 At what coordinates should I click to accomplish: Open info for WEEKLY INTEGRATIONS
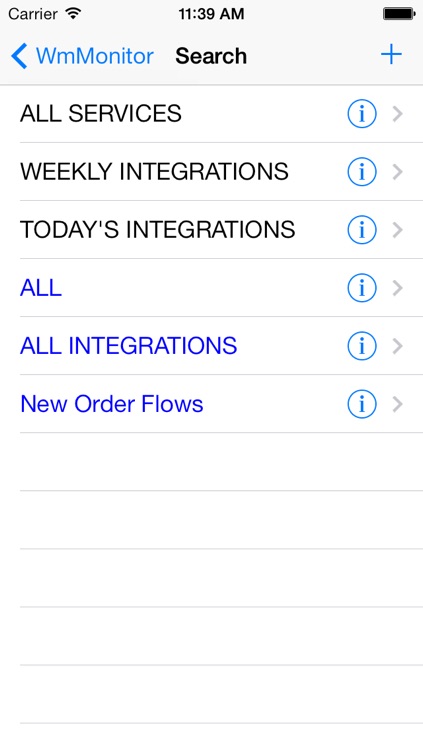[362, 172]
